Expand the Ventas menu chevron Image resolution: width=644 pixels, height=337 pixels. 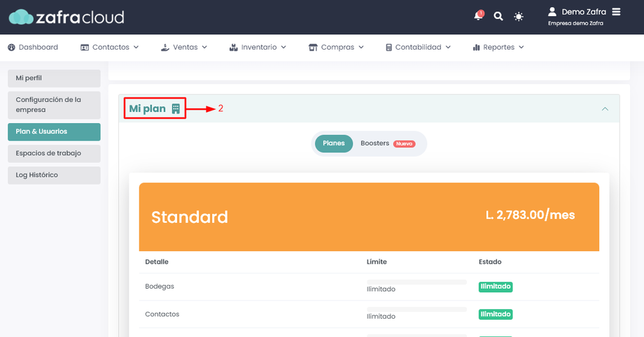click(x=204, y=48)
